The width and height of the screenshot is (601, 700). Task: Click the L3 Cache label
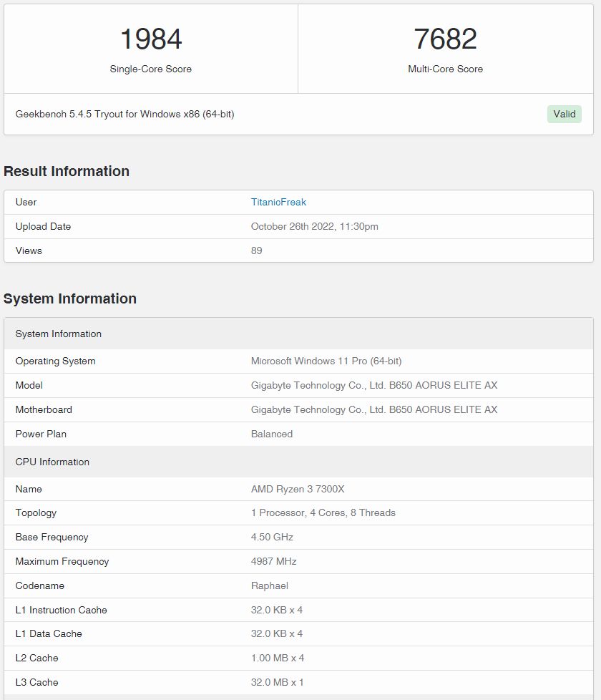point(36,682)
